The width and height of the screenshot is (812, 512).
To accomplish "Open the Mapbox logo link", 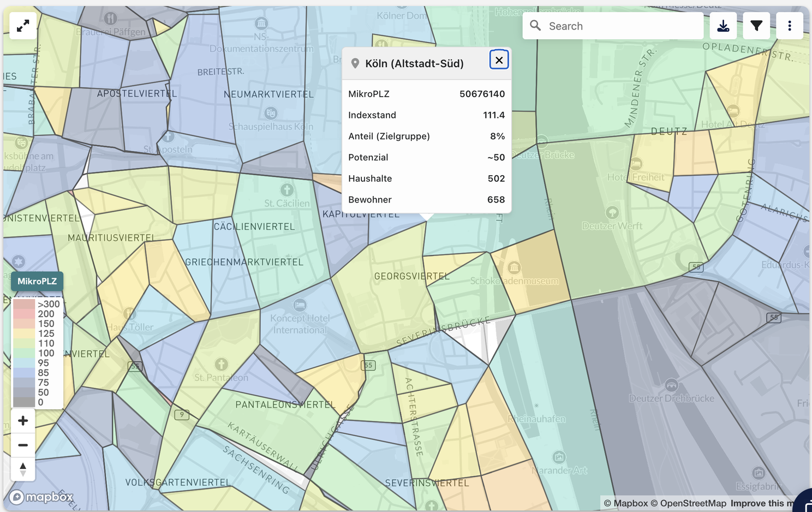I will (41, 497).
